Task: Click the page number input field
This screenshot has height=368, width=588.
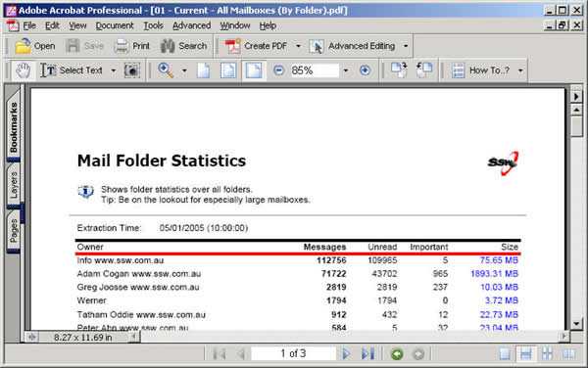Action: [x=293, y=353]
